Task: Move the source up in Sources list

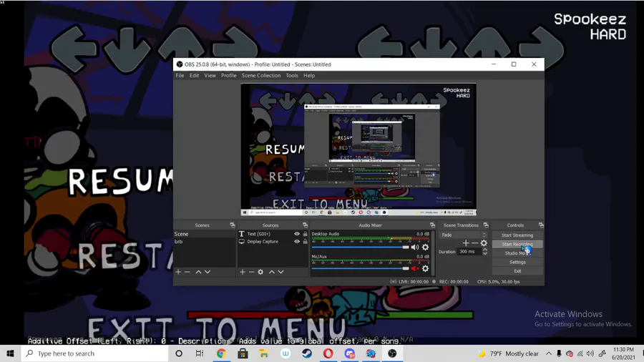Action: click(271, 272)
